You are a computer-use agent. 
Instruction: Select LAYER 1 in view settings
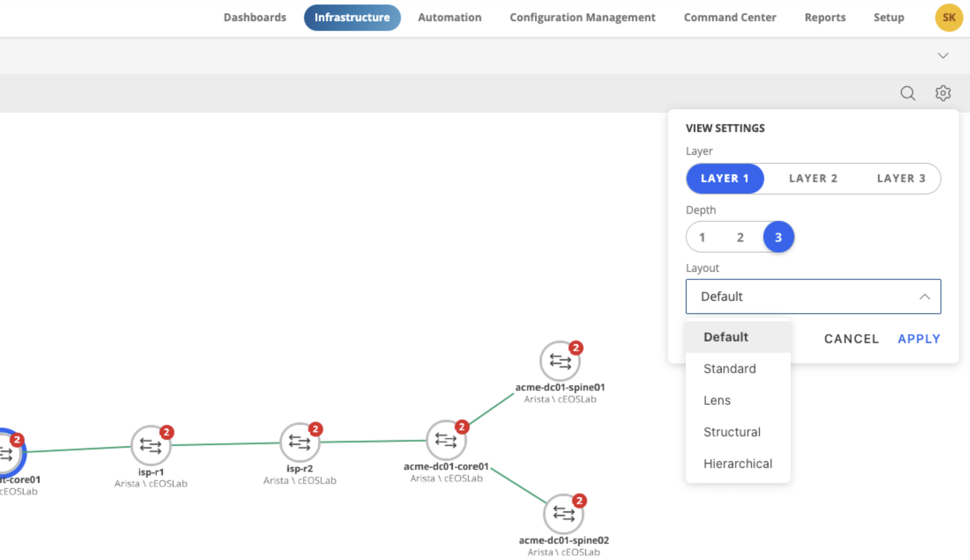(x=724, y=178)
